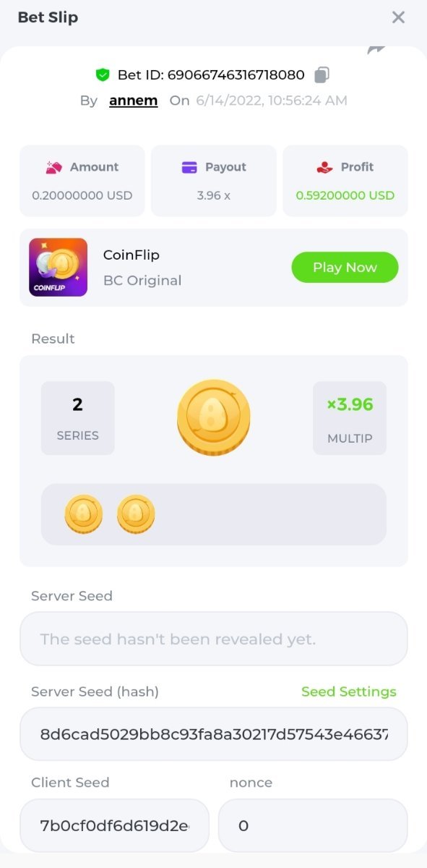Close the Bet Slip panel
The width and height of the screenshot is (427, 868).
coord(398,17)
